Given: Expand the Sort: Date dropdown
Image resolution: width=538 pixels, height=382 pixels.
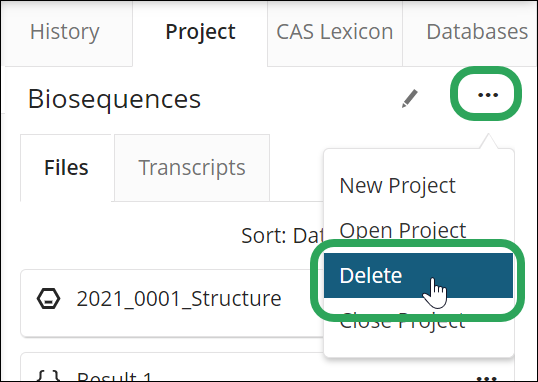Looking at the screenshot, I should coord(282,236).
